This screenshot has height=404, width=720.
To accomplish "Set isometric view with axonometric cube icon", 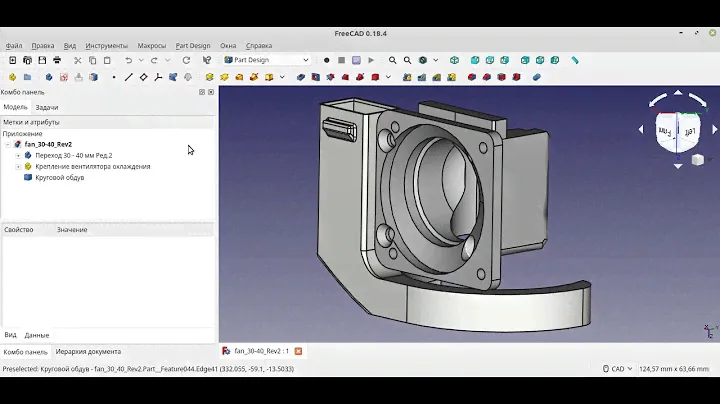I will click(x=454, y=60).
